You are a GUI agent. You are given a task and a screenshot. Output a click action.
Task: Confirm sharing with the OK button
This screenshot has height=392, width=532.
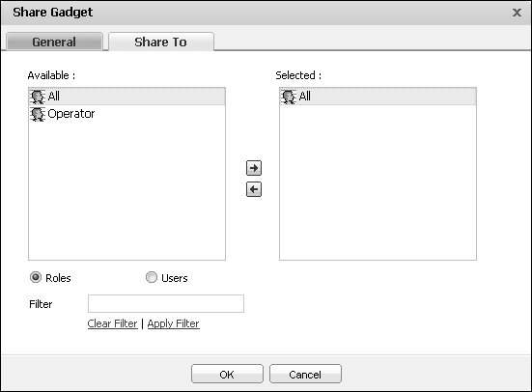coord(227,374)
